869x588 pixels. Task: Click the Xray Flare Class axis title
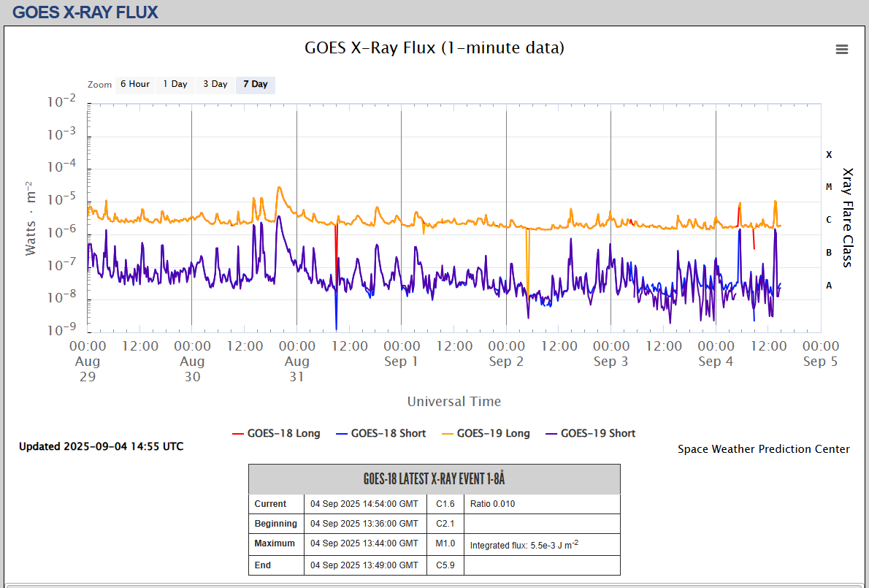[x=848, y=218]
